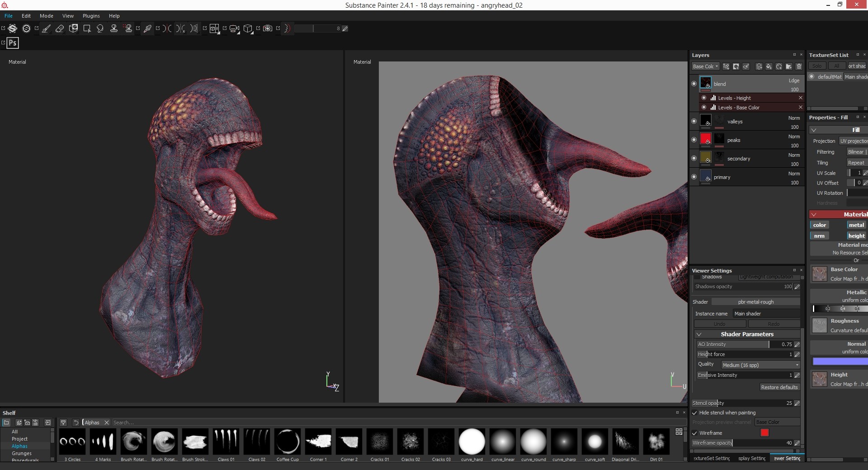Clear the Alphas filter tag
The height and width of the screenshot is (470, 868).
107,423
